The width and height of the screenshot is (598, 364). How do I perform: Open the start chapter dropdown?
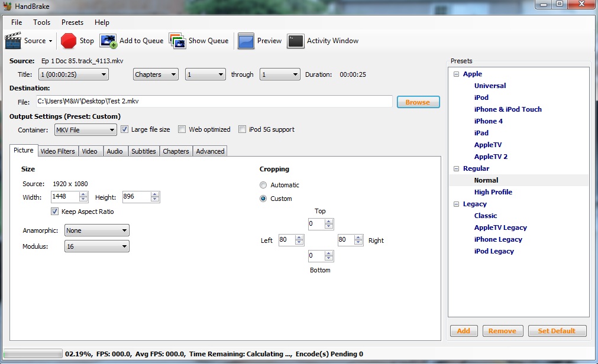(206, 74)
